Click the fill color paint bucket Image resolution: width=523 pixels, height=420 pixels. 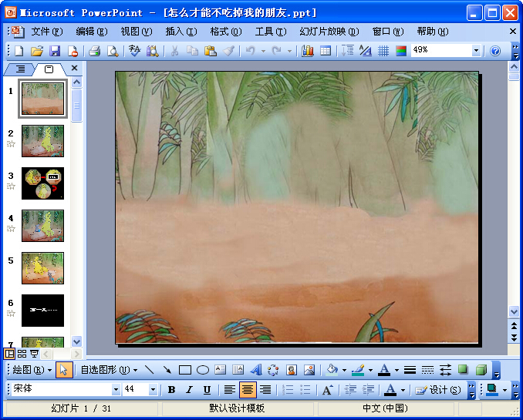tap(332, 370)
